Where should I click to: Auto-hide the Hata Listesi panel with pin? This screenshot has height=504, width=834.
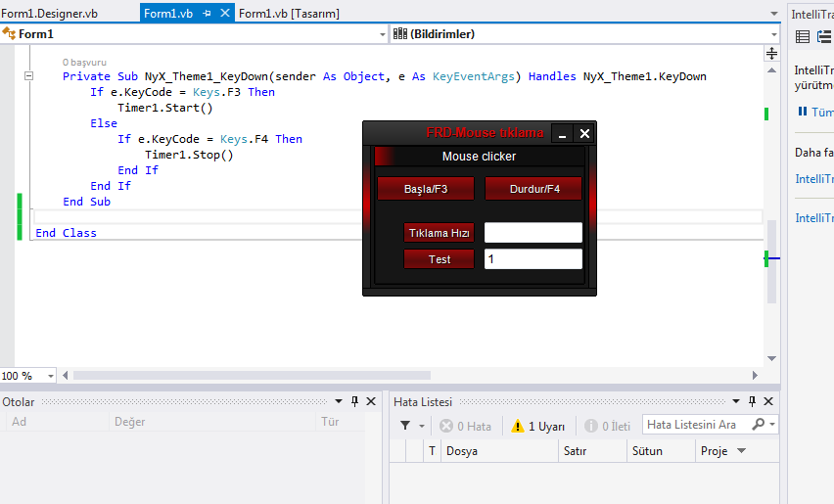(x=752, y=401)
